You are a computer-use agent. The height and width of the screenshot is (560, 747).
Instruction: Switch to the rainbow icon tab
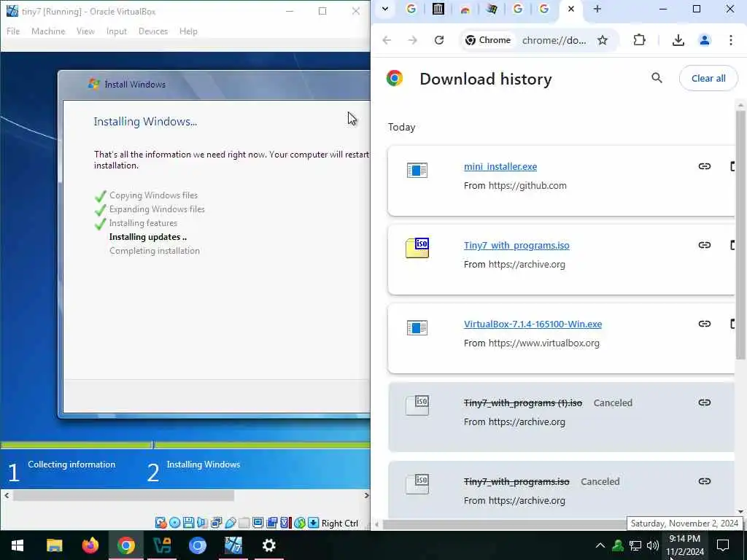(465, 9)
